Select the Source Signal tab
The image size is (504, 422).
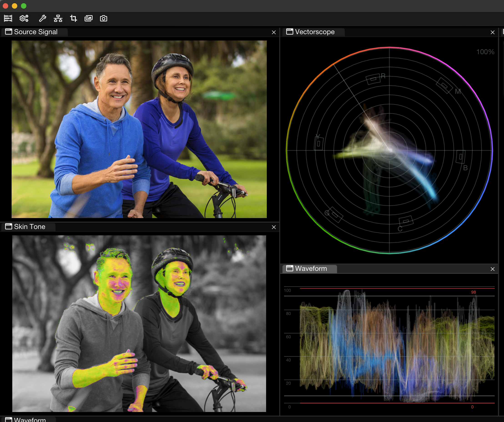point(35,32)
